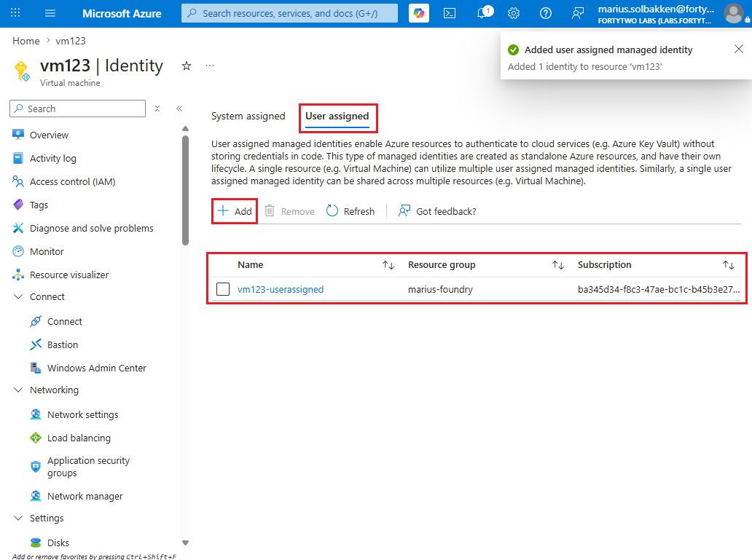Select the User assigned tab
Viewport: 752px width, 560px height.
point(337,116)
